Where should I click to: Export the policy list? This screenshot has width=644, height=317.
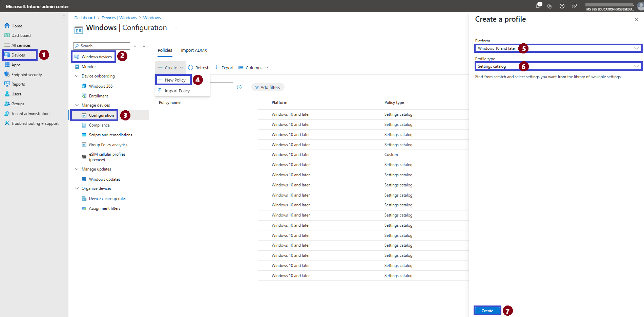click(224, 68)
